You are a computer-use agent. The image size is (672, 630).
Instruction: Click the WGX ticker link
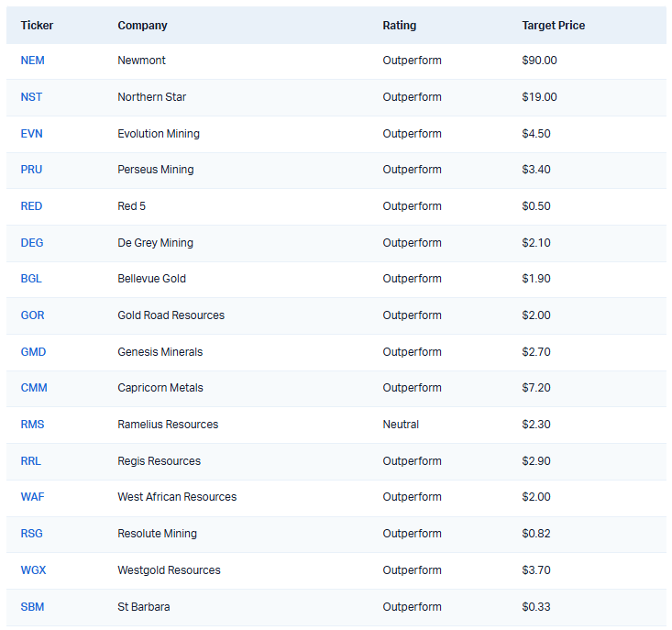(33, 570)
